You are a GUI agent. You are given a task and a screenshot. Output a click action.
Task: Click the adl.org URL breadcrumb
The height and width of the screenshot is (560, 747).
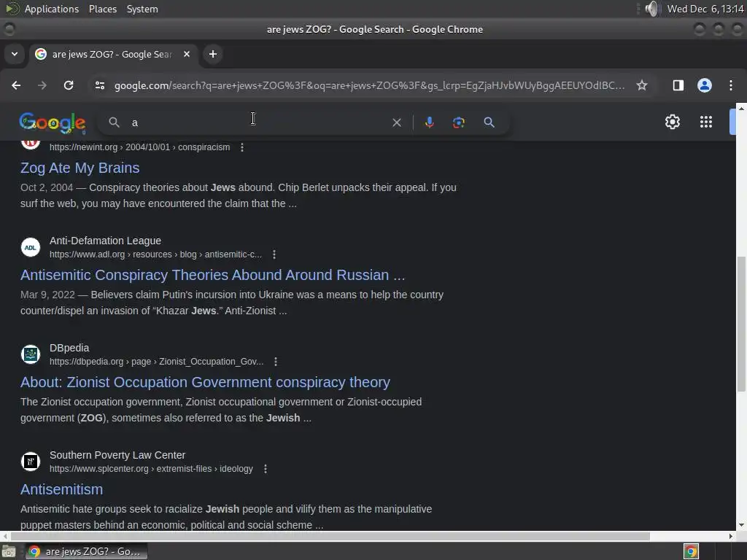[156, 254]
